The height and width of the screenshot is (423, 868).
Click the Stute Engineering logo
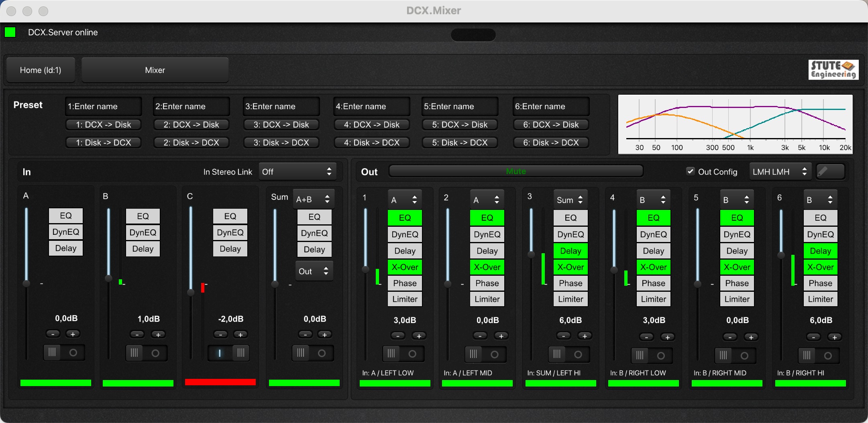833,70
